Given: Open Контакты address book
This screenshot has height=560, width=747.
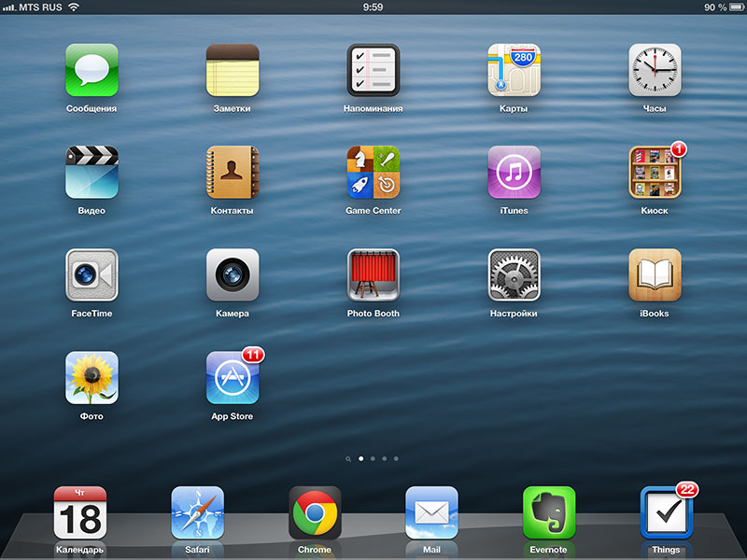Looking at the screenshot, I should pyautogui.click(x=233, y=173).
